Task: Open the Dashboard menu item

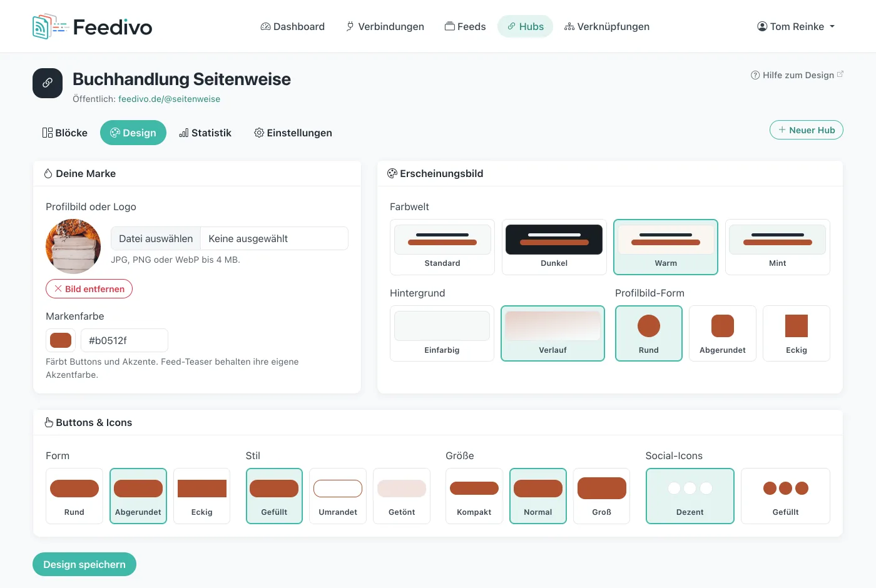Action: (x=292, y=26)
